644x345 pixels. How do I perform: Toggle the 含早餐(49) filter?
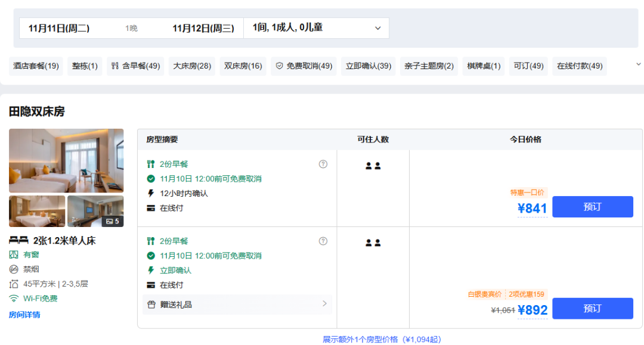tap(135, 66)
